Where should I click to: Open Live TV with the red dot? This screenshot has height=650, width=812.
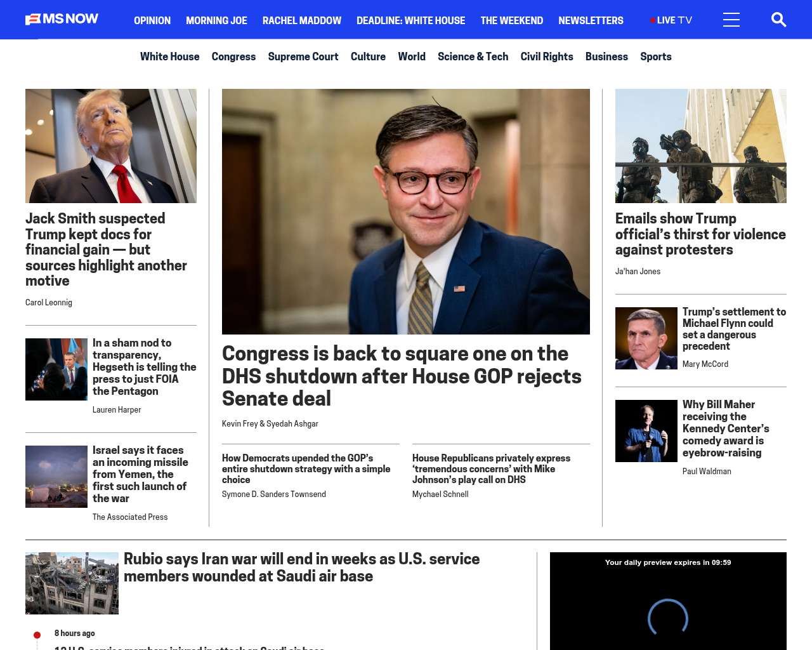click(671, 20)
